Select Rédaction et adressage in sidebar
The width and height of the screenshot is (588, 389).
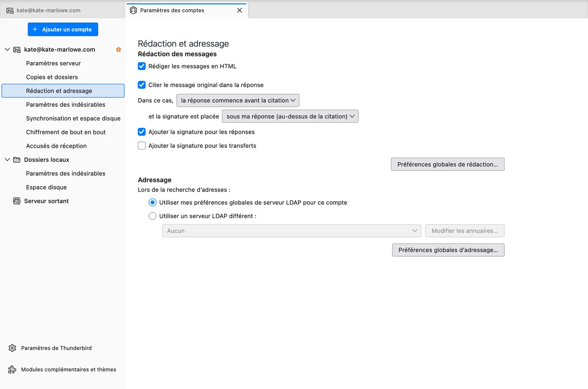63,91
